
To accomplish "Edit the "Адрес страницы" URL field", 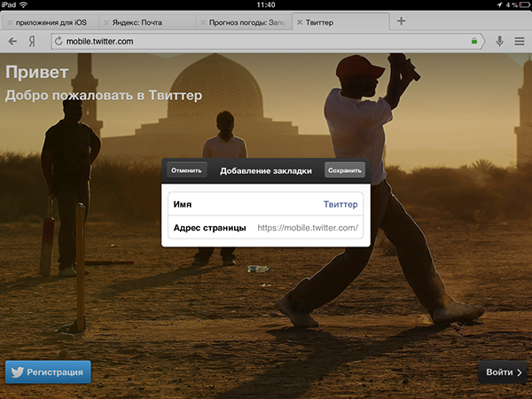I will (266, 227).
